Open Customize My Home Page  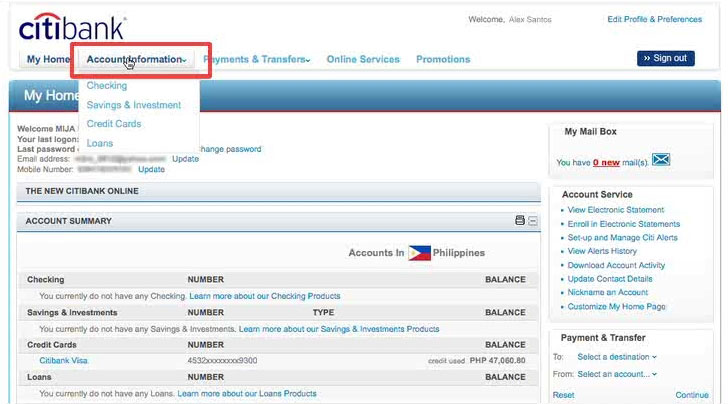(617, 306)
